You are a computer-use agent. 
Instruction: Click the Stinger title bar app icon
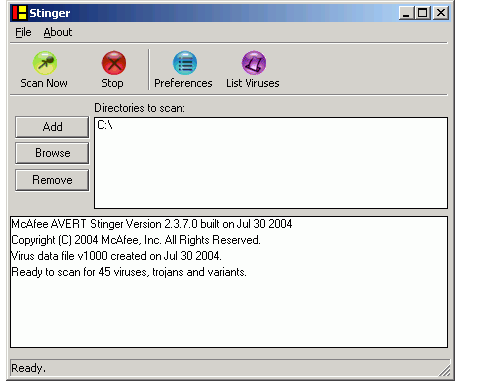coord(19,13)
